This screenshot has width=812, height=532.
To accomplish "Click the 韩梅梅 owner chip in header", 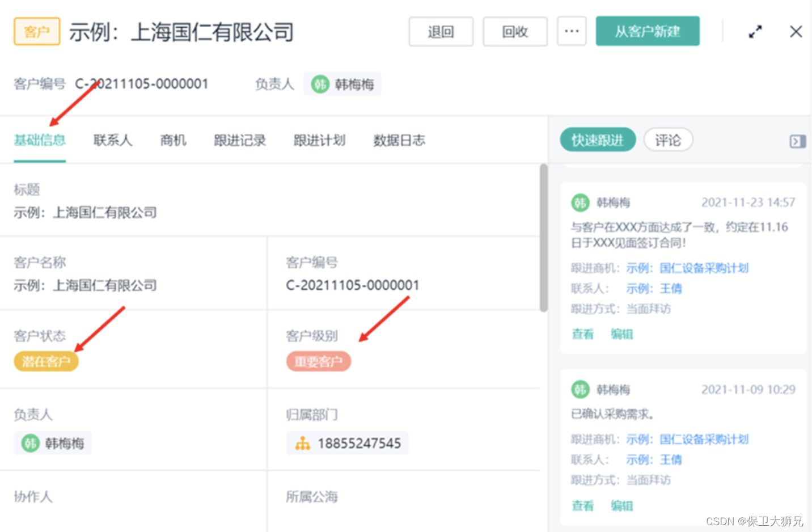I will pos(342,85).
